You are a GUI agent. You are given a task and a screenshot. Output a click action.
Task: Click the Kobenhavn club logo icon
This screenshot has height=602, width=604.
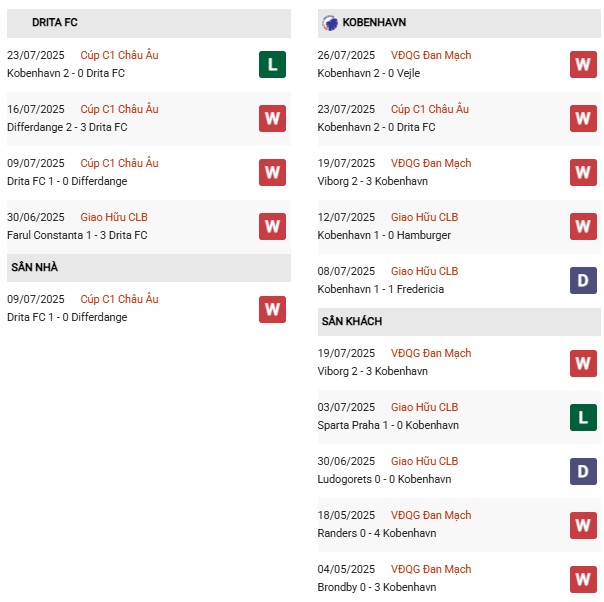pos(330,22)
